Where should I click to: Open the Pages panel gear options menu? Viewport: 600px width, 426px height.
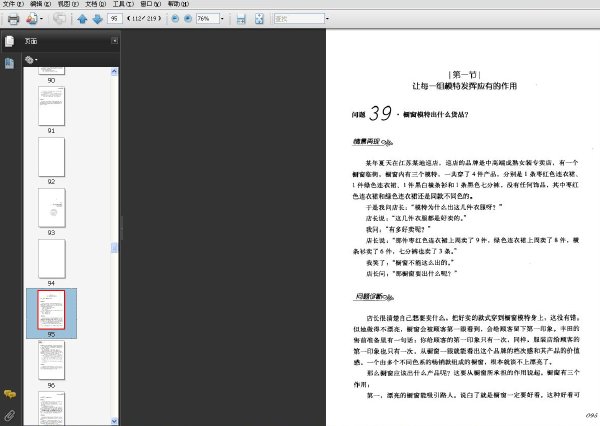click(x=31, y=60)
